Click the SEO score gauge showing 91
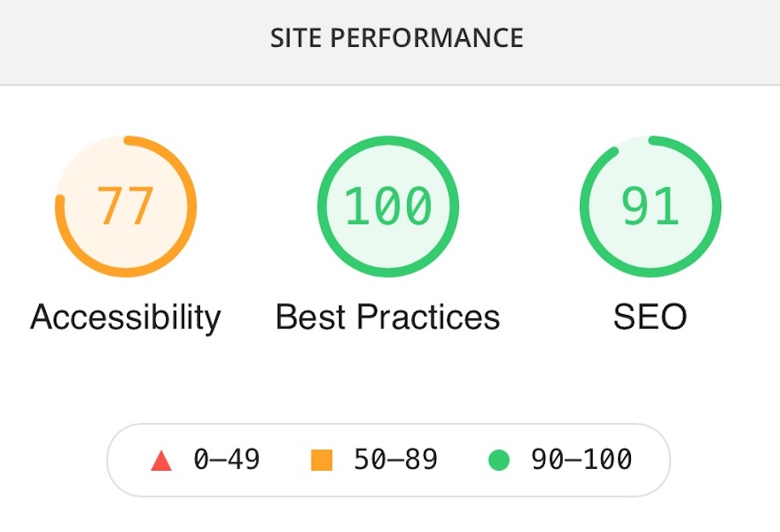The width and height of the screenshot is (780, 532). [x=651, y=206]
